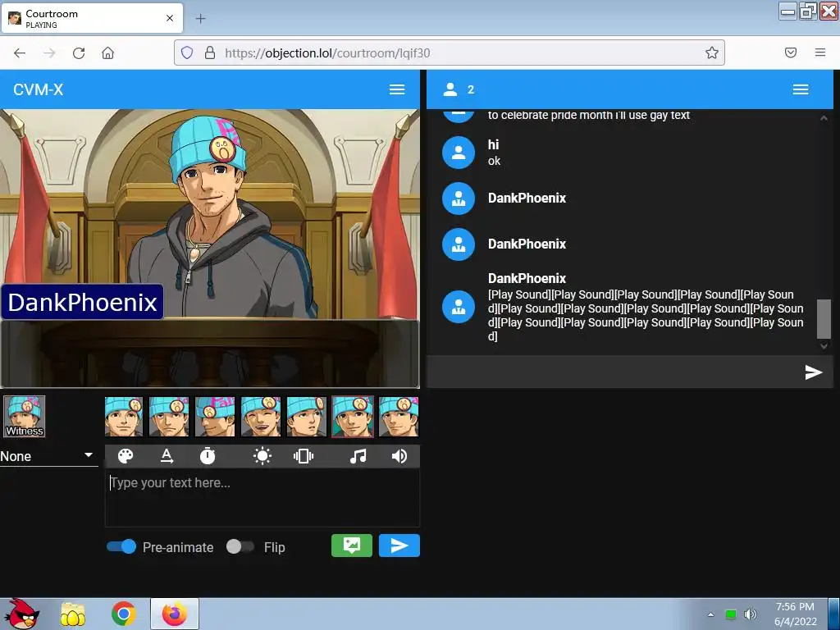
Task: Select the seventh pose thumbnail
Action: point(399,417)
